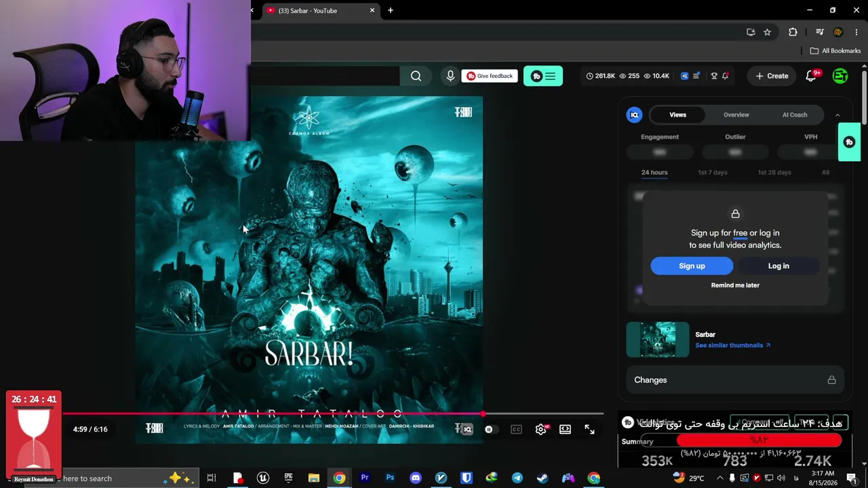Click the vidIQ toolbar logo near stats
This screenshot has width=868, height=488.
point(684,76)
